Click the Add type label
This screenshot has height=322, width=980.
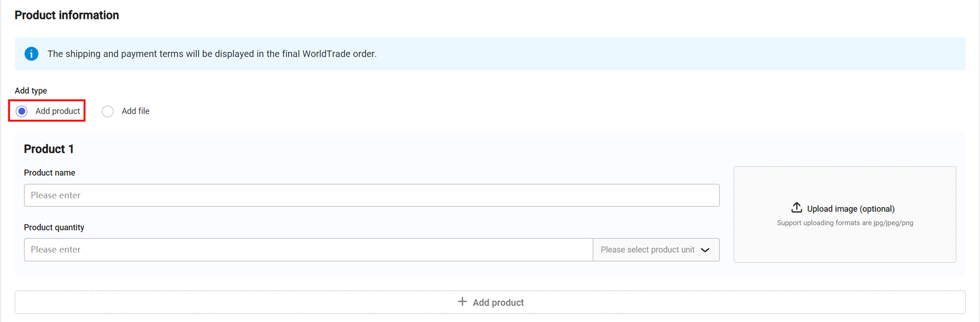click(x=31, y=91)
